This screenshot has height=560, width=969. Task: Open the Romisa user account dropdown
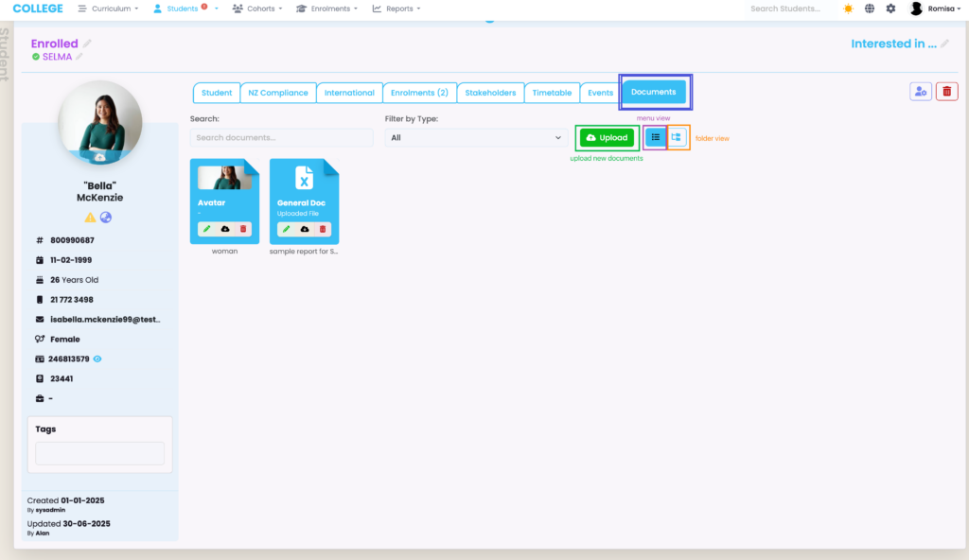pyautogui.click(x=935, y=9)
